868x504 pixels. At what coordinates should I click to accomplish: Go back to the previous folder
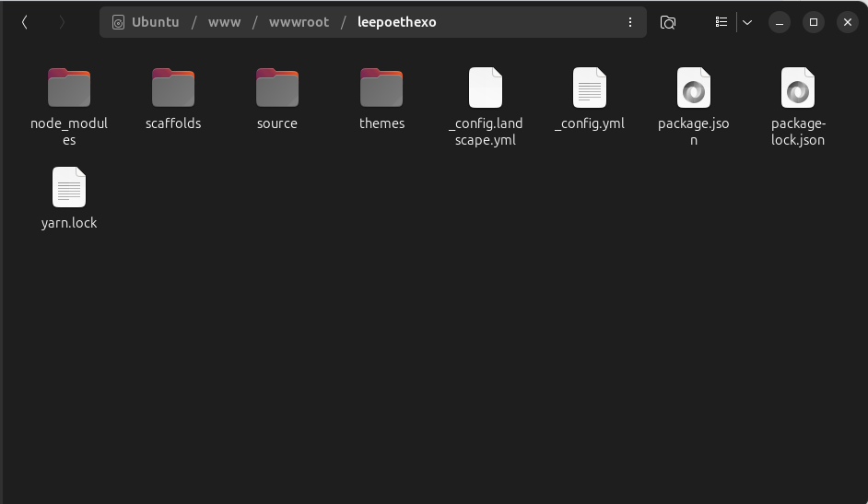(25, 22)
